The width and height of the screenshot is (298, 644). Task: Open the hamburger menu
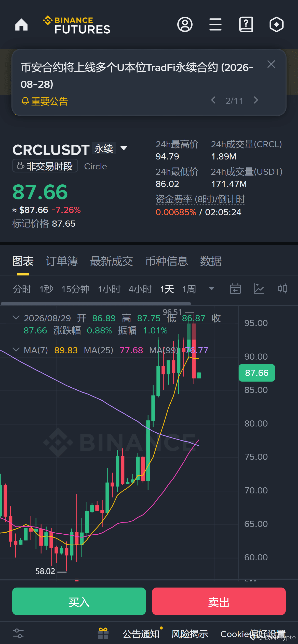215,25
